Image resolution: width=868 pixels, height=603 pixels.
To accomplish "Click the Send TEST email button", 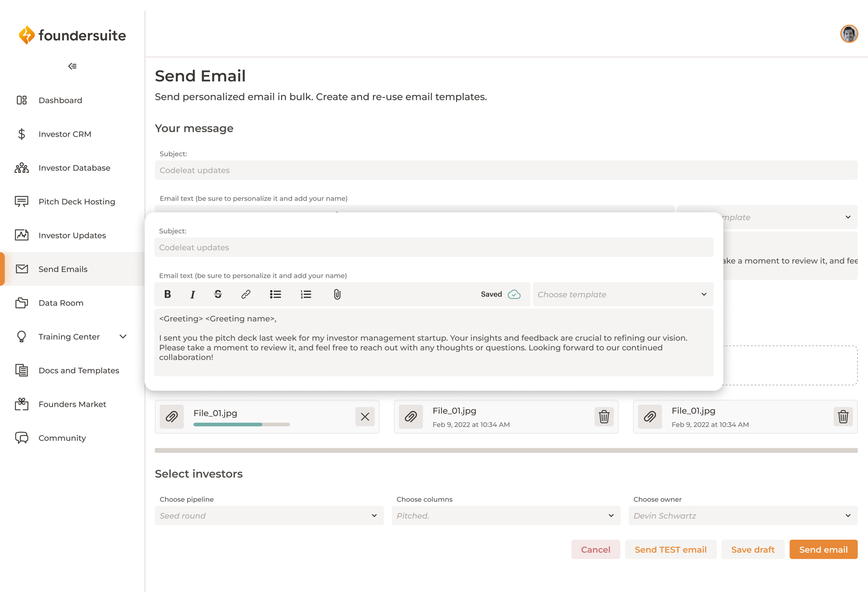I will 670,549.
